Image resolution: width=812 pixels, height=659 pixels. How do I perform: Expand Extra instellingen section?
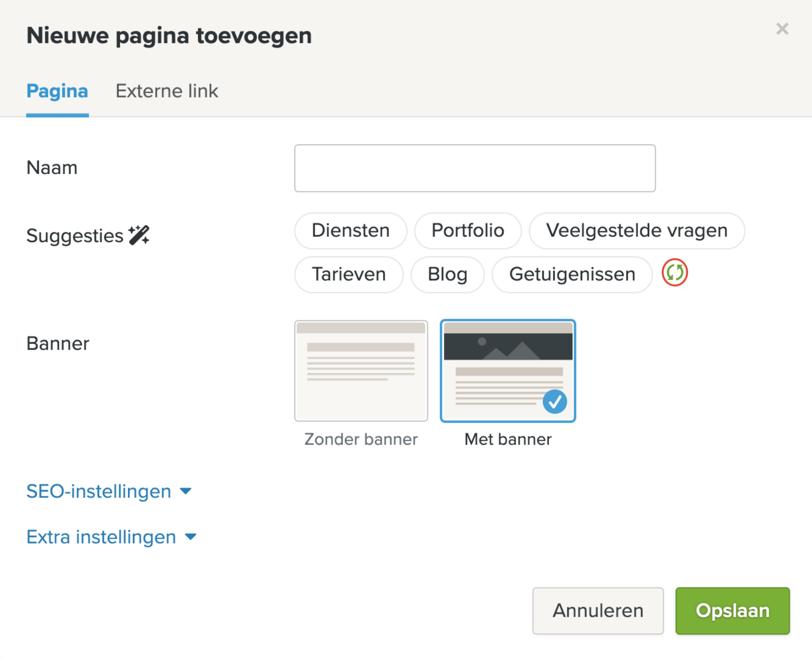click(101, 537)
